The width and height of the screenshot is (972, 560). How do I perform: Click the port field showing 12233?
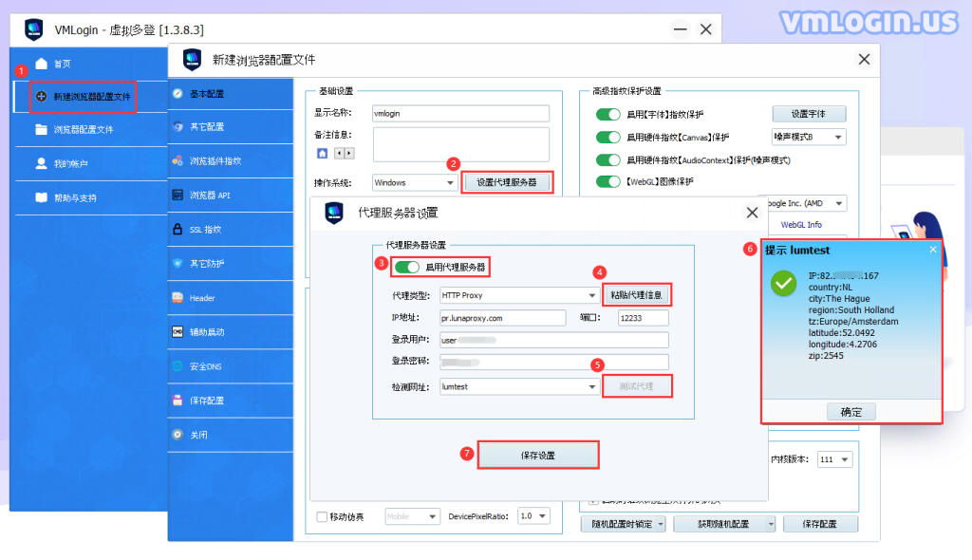pyautogui.click(x=644, y=318)
